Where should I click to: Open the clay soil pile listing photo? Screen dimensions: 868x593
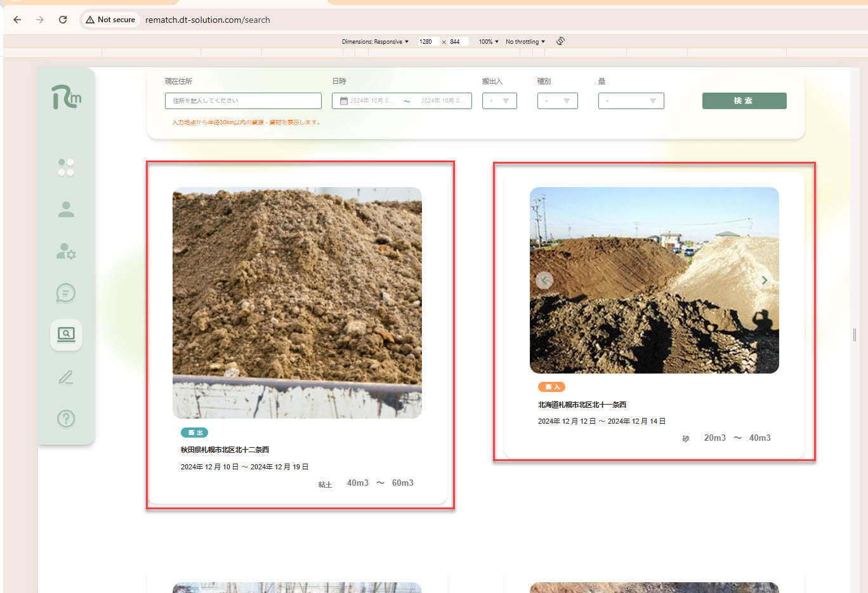click(x=297, y=303)
